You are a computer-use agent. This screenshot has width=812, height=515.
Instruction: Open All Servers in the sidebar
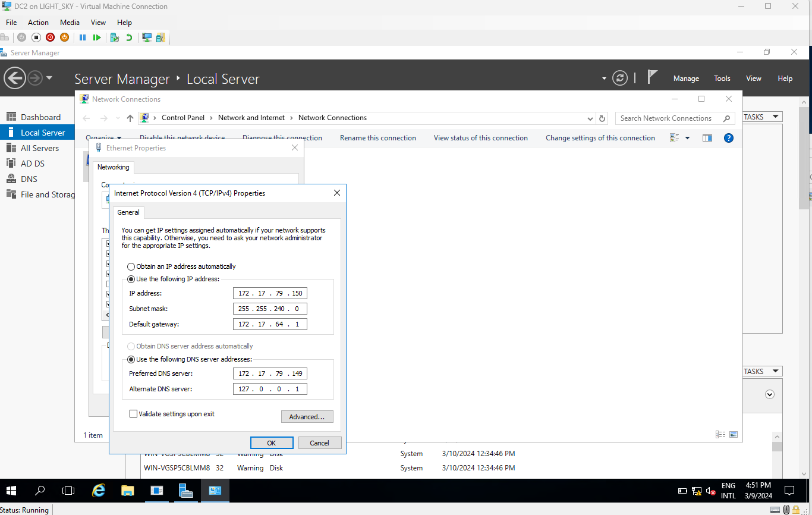(37, 148)
